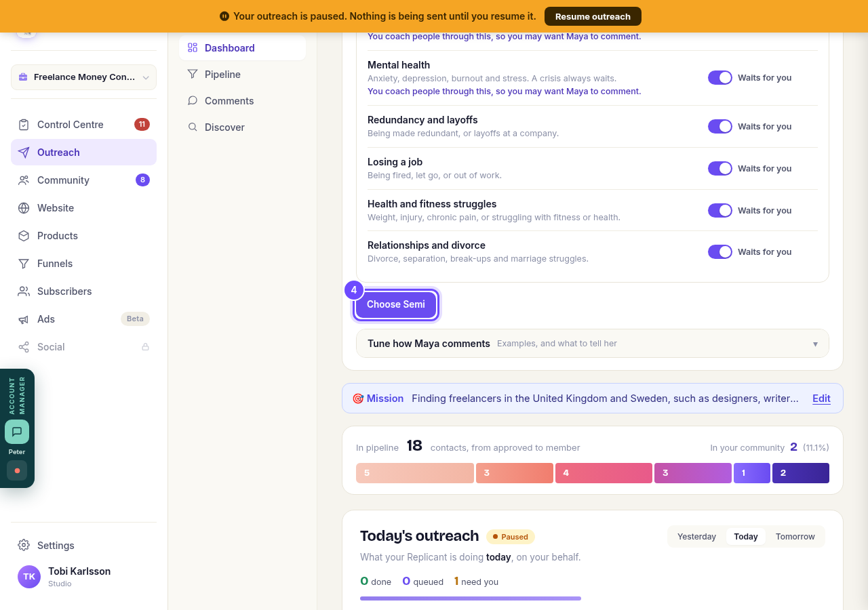
Task: Open Control Centre clipboard icon
Action: [24, 125]
